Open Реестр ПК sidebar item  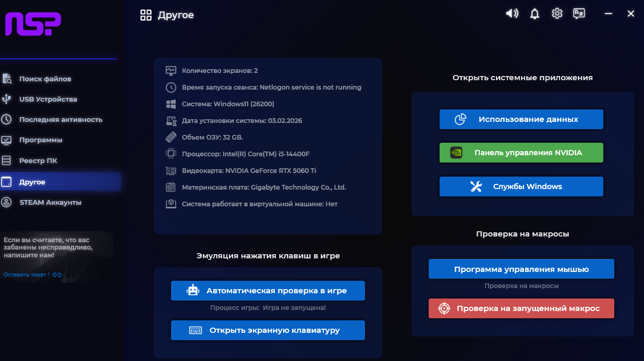tap(38, 161)
